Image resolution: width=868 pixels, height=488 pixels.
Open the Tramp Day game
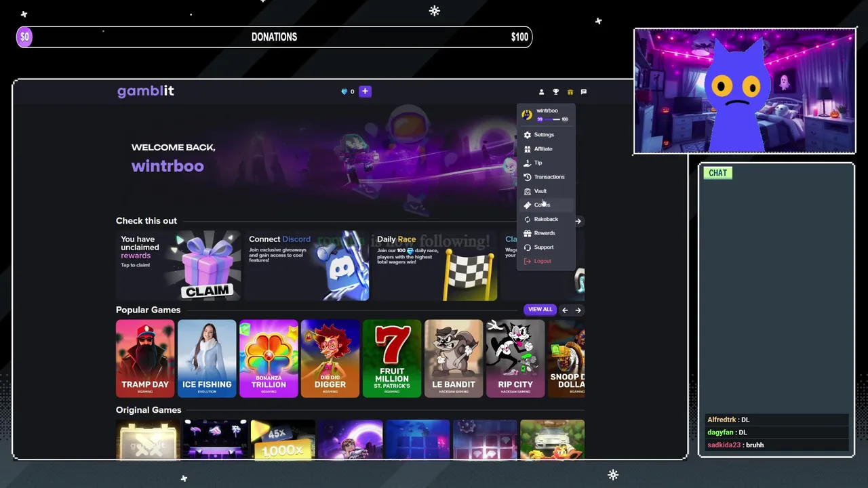[145, 359]
